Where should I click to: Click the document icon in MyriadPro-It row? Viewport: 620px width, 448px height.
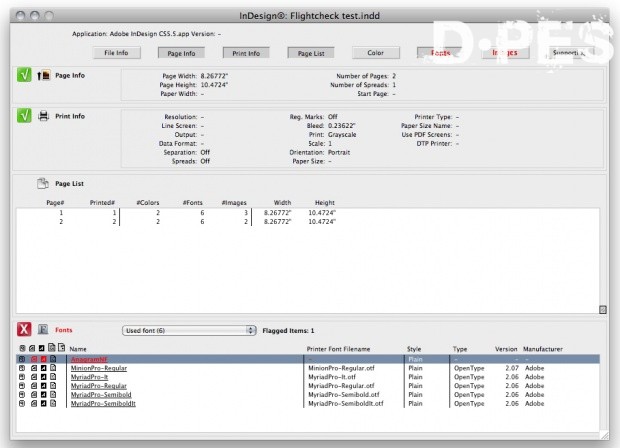point(53,377)
